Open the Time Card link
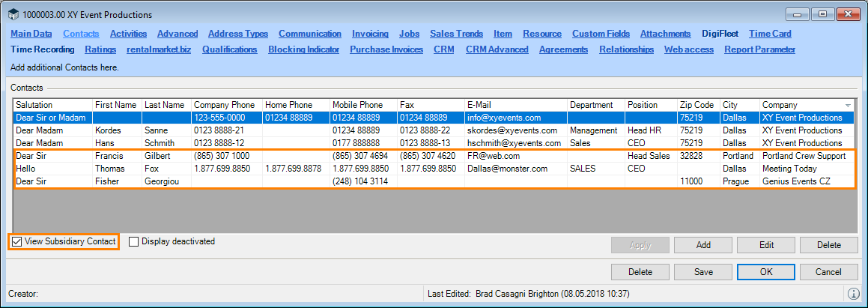868x308 pixels. coord(770,34)
